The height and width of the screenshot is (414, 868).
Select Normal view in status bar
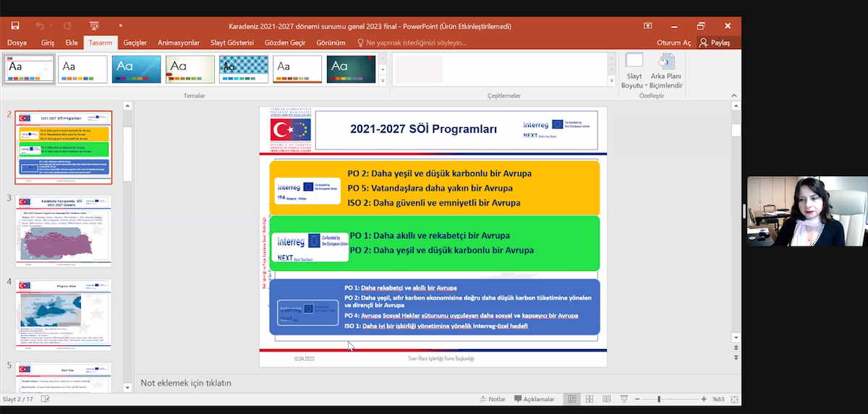[572, 399]
